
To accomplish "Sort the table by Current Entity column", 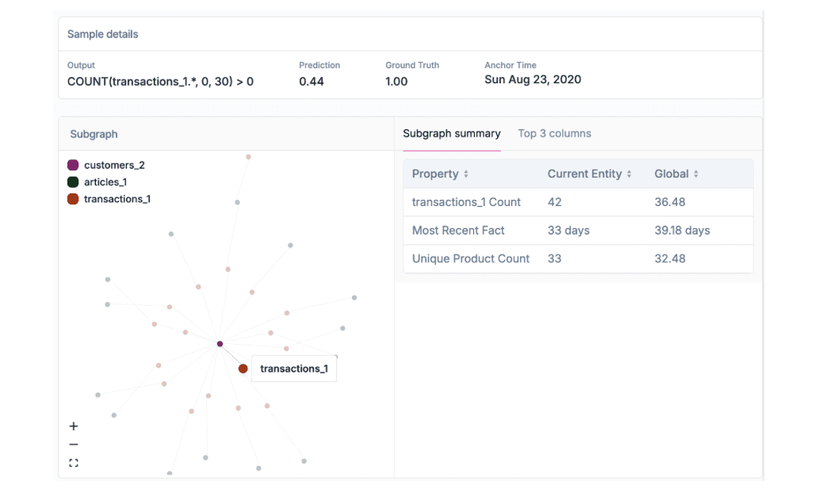I will tap(629, 174).
